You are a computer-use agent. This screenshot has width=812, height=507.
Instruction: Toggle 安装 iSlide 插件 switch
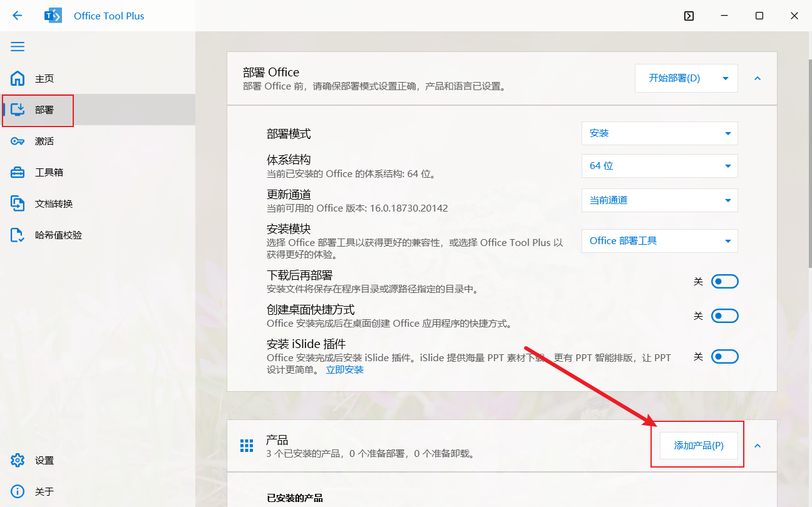pos(725,357)
